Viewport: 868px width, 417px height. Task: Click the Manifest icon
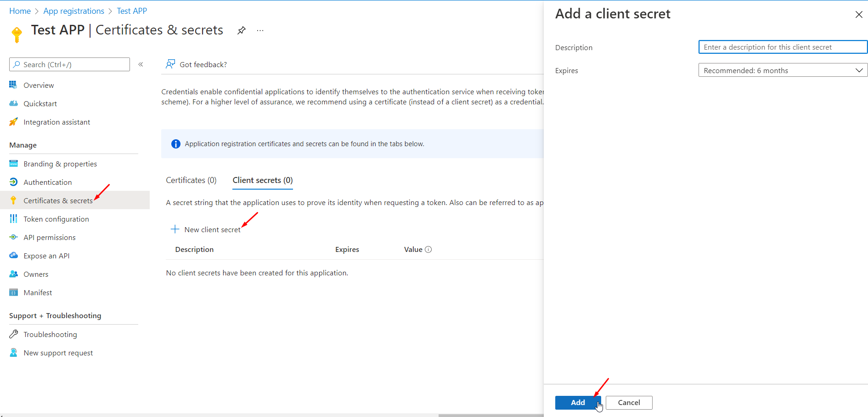[13, 292]
